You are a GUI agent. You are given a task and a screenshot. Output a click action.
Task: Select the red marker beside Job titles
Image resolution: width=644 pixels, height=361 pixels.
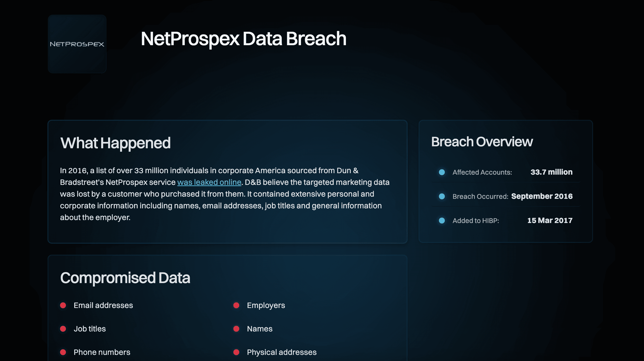(63, 329)
